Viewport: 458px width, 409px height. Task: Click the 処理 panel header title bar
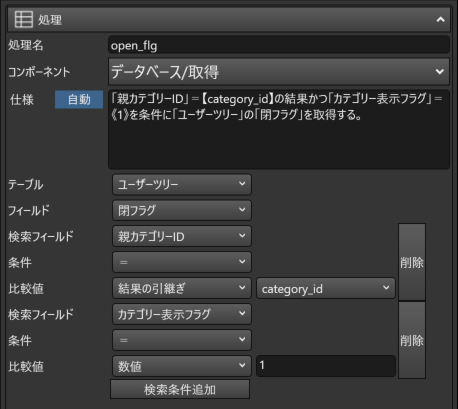pyautogui.click(x=229, y=19)
